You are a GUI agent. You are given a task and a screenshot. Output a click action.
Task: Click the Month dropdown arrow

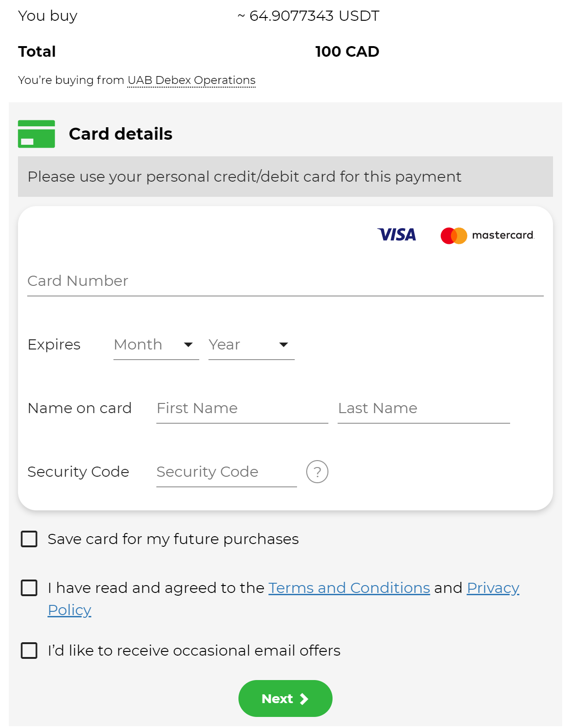pos(188,345)
